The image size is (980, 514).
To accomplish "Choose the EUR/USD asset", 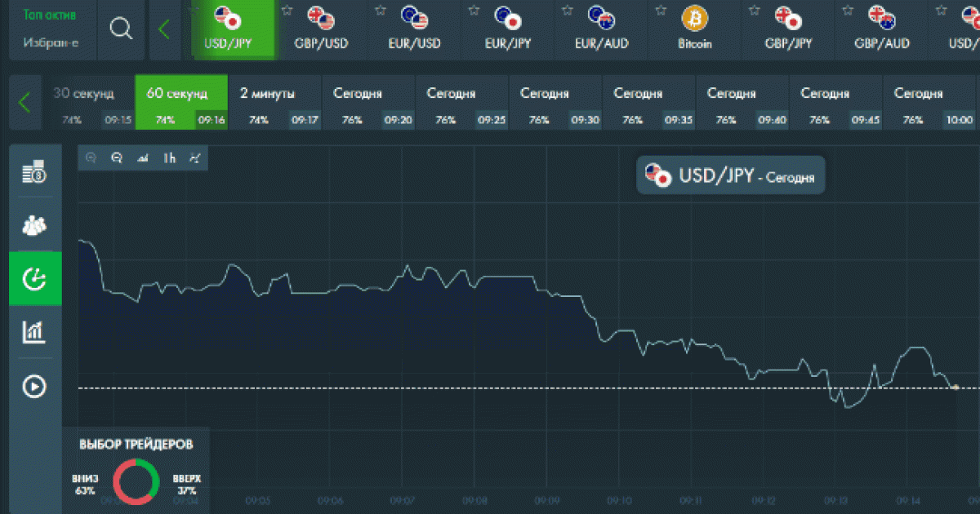I will point(415,30).
